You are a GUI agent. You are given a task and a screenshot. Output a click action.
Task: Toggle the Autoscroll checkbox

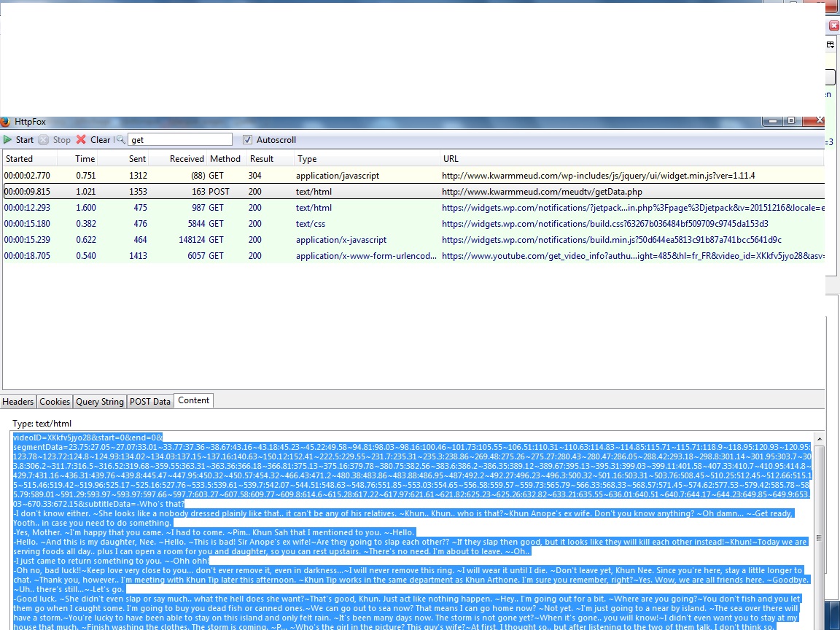(x=247, y=140)
